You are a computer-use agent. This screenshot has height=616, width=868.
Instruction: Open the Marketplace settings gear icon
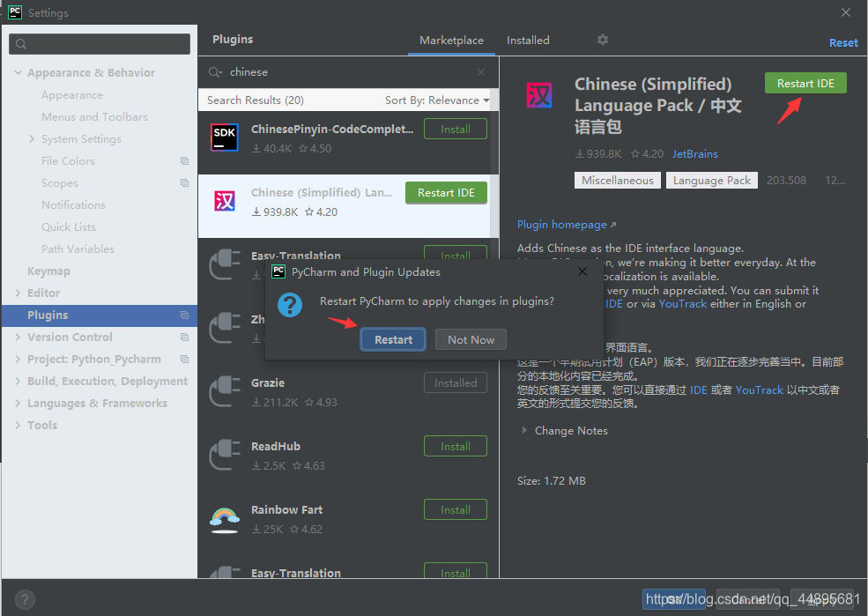click(602, 40)
